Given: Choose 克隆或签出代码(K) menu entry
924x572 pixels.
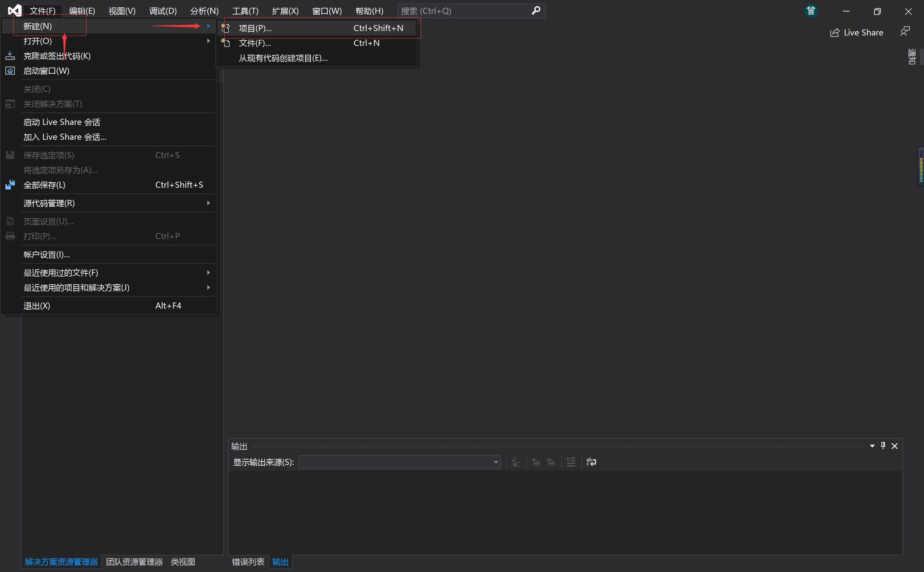Looking at the screenshot, I should click(109, 56).
